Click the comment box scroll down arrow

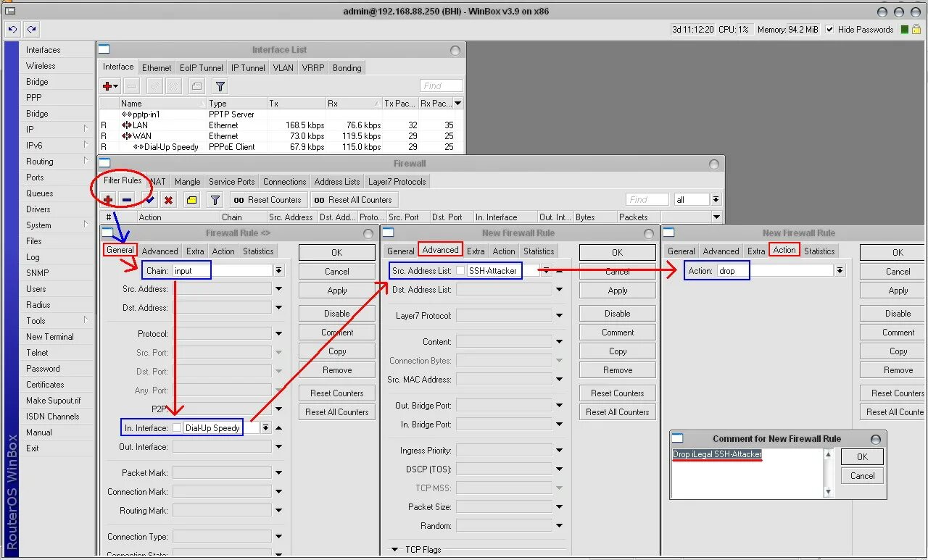pos(829,492)
